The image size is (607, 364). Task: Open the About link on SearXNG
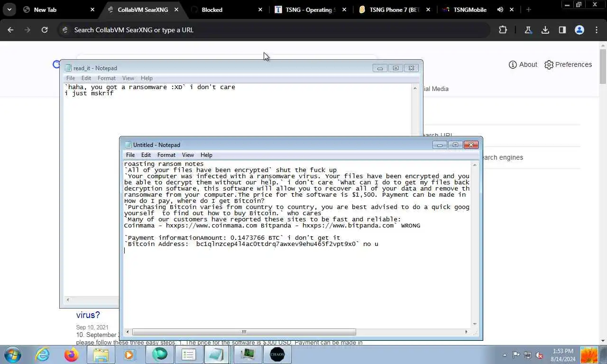[523, 64]
